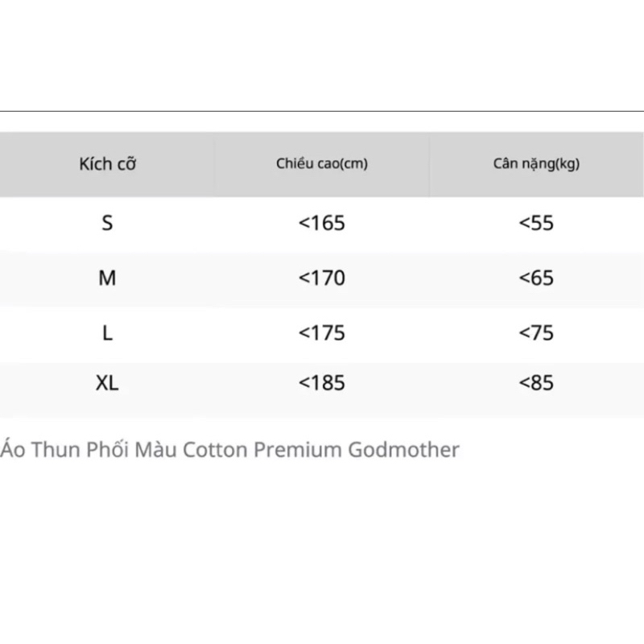
Task: Click the <75 weight value
Action: coord(536,333)
